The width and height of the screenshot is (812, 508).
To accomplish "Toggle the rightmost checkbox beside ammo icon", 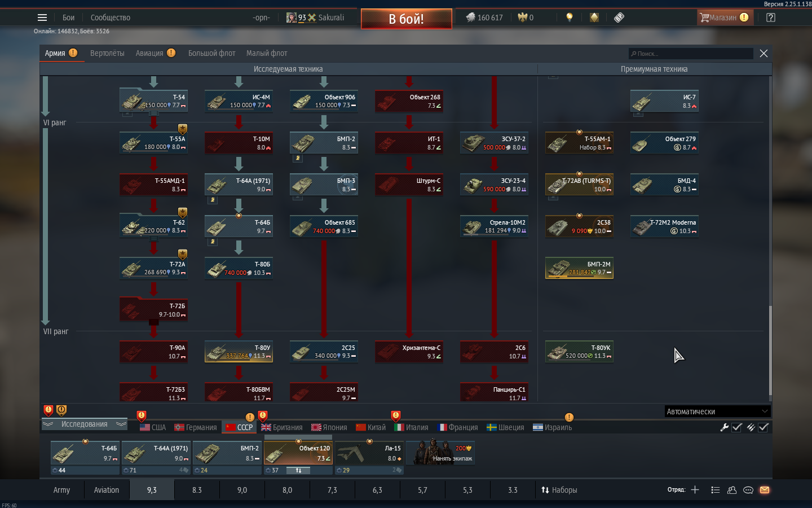I will [764, 427].
